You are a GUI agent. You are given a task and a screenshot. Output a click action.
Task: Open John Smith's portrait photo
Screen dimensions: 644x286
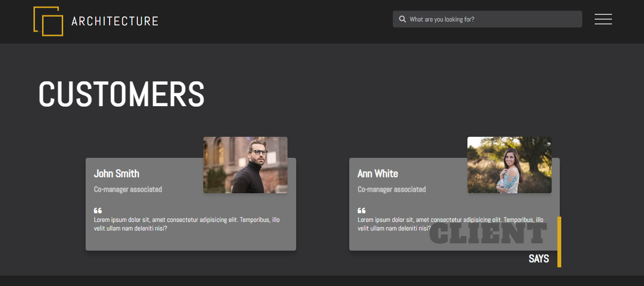click(x=245, y=165)
